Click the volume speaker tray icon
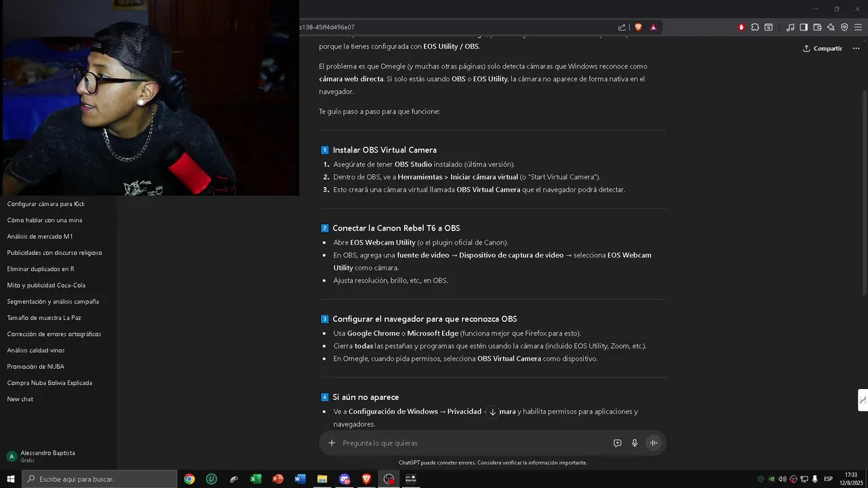Viewport: 868px width, 488px height. pyautogui.click(x=782, y=479)
